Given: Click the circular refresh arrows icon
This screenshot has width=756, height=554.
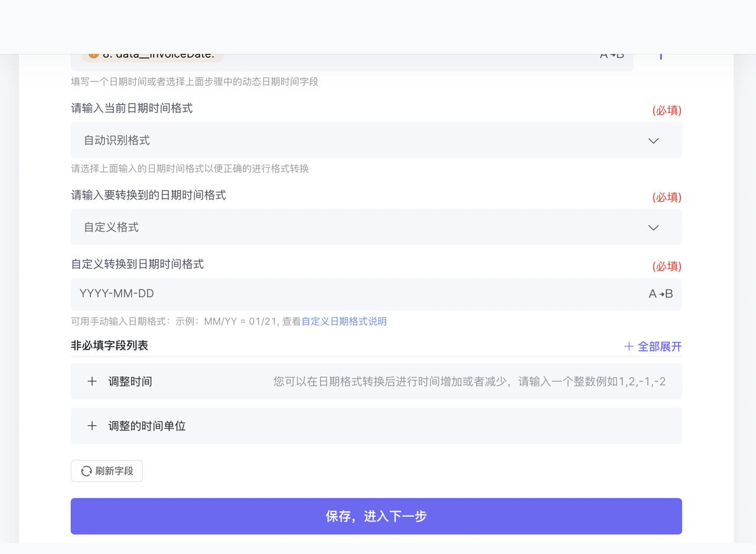Looking at the screenshot, I should click(86, 471).
